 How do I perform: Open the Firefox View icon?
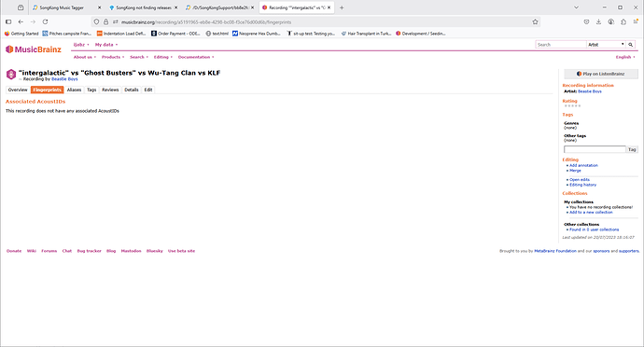point(21,7)
